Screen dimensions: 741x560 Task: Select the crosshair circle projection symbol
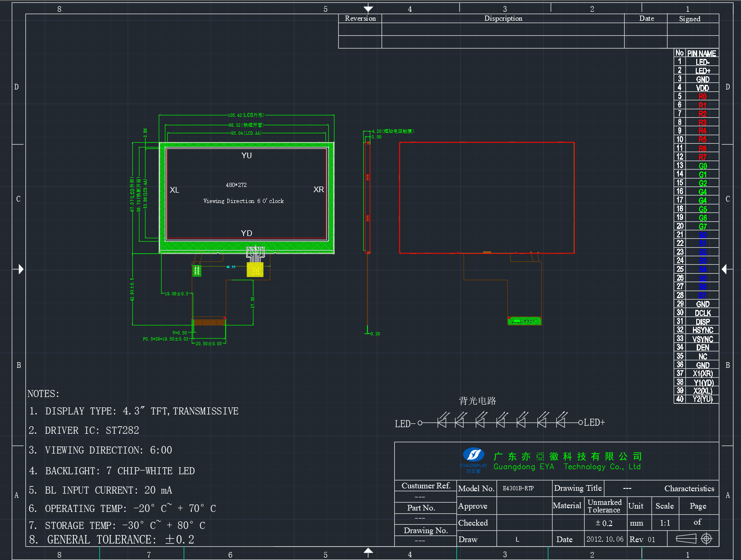pos(706,538)
